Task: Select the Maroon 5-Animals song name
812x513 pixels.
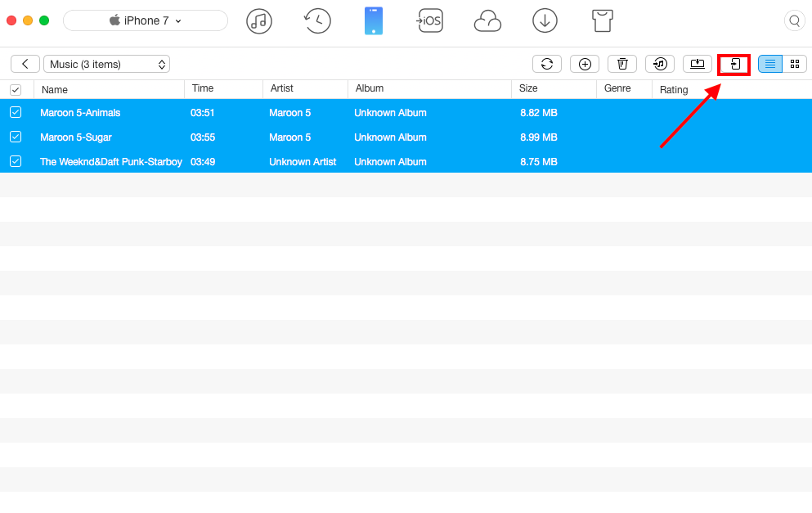Action: tap(80, 112)
